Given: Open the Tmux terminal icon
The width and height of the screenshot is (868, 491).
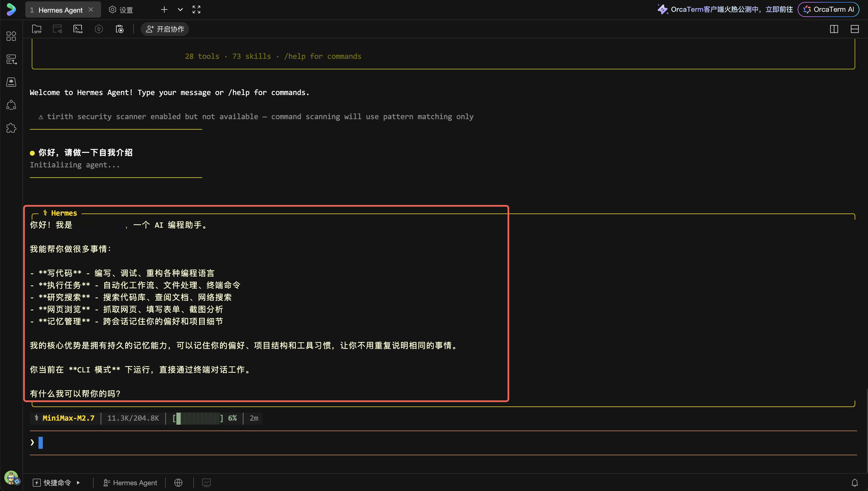Looking at the screenshot, I should (x=78, y=29).
